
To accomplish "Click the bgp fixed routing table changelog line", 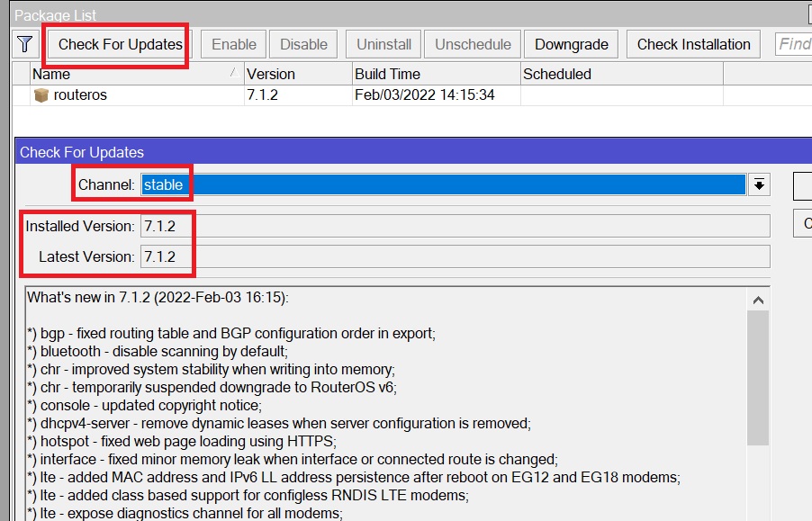I will tap(231, 334).
